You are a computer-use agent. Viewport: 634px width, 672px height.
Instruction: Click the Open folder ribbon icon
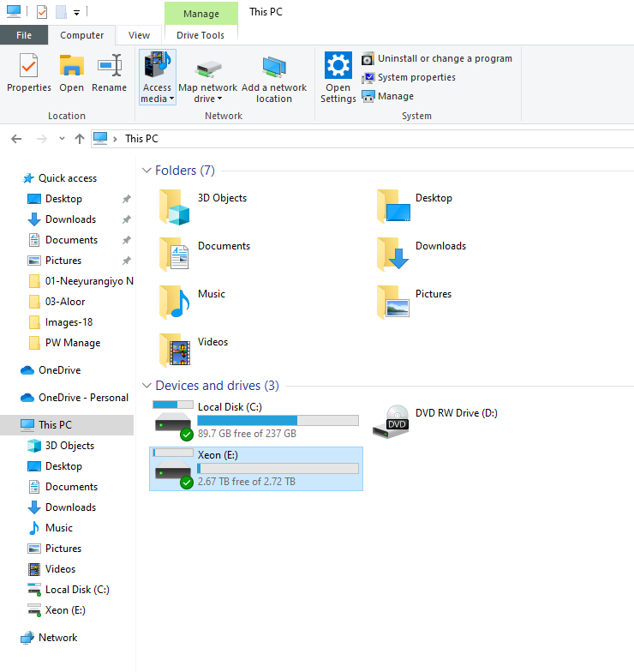72,73
